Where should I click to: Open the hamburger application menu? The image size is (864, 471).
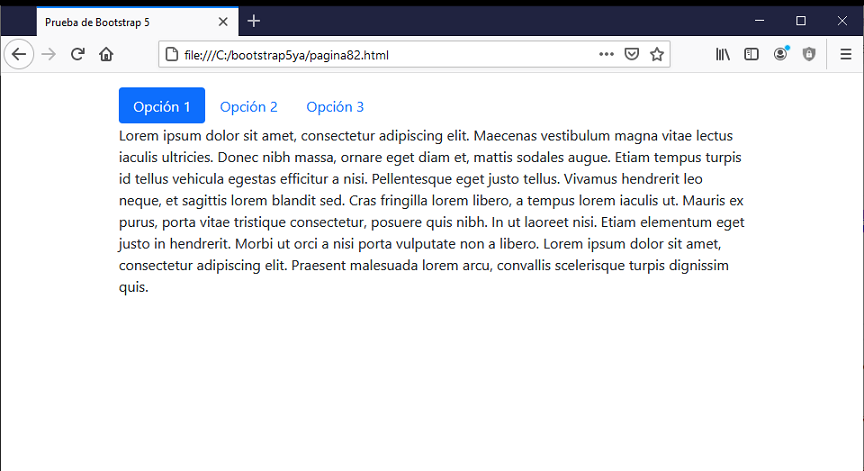click(846, 54)
